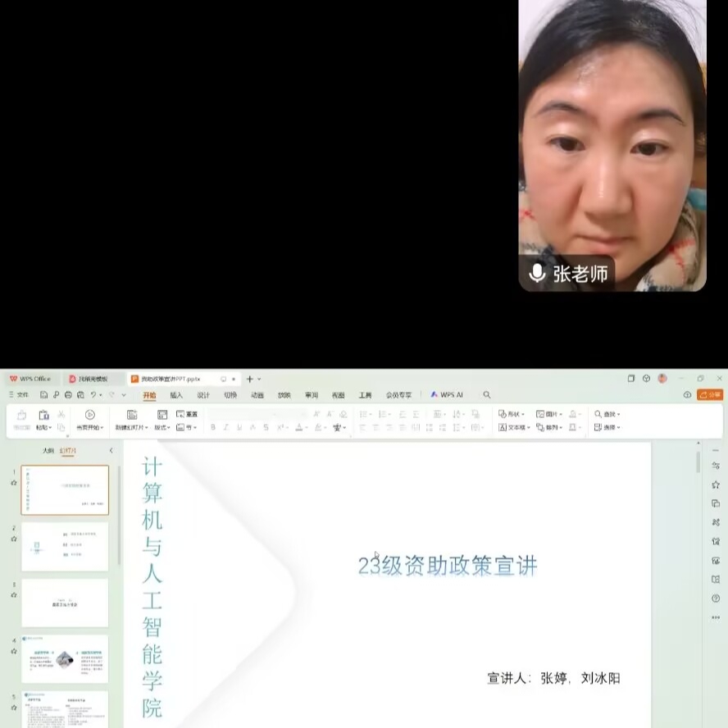728x728 pixels.
Task: Expand the 形状 shapes dropdown
Action: click(513, 414)
